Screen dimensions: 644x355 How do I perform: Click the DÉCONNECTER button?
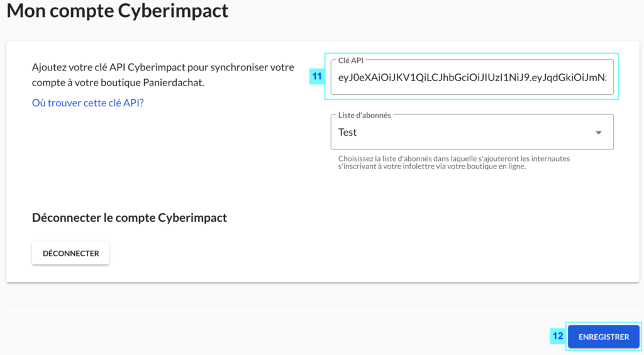(70, 253)
